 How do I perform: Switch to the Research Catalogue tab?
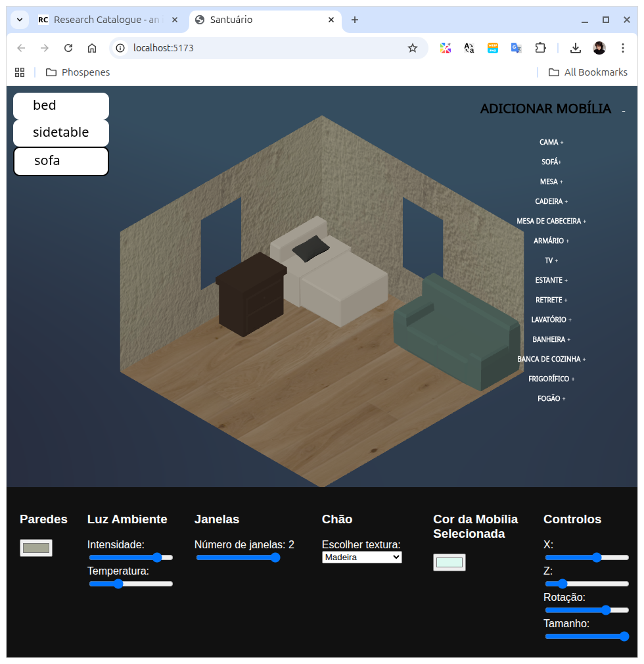click(x=105, y=20)
